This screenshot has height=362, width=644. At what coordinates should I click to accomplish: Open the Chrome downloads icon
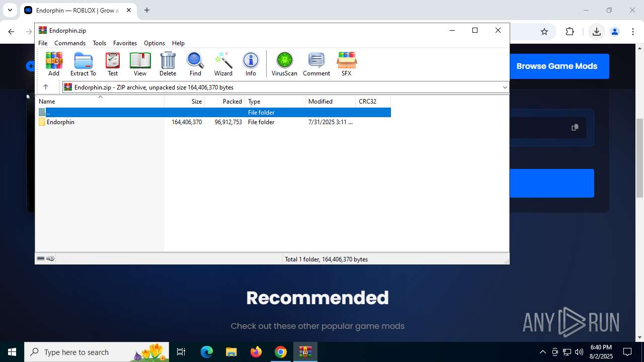tap(596, 32)
